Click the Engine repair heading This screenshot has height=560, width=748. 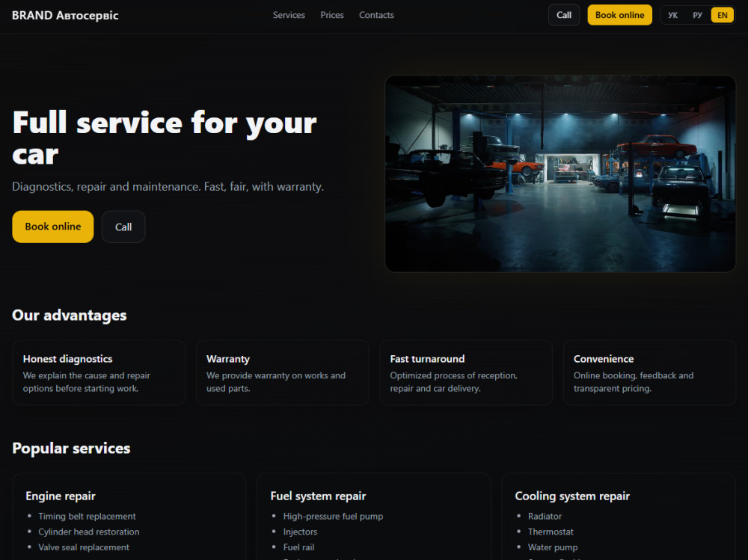point(61,496)
